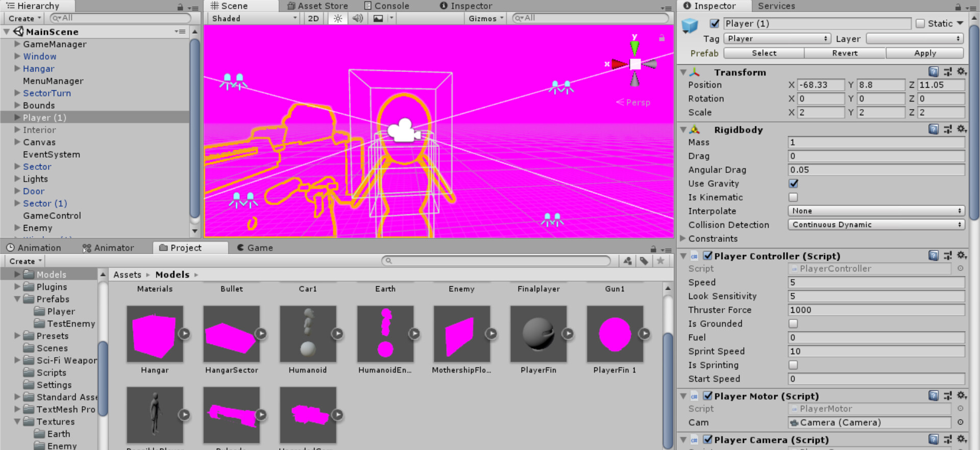This screenshot has width=980, height=450.
Task: Click play arrow on Hangar model thumbnail
Action: tap(184, 334)
